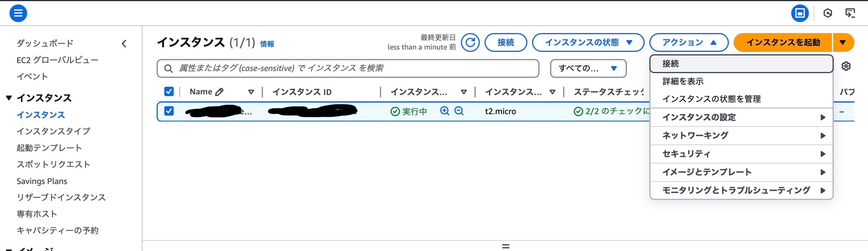Open the すべての… filter dropdown
This screenshot has height=251, width=868.
(x=588, y=68)
